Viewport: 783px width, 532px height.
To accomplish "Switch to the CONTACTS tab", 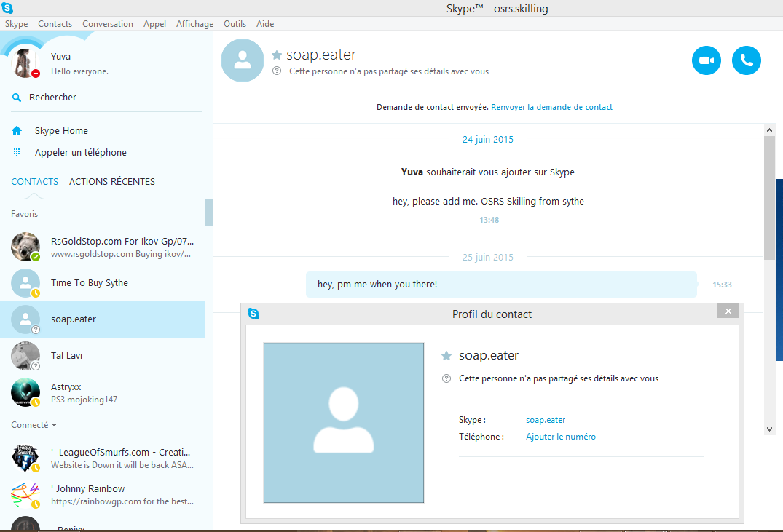I will pos(34,182).
